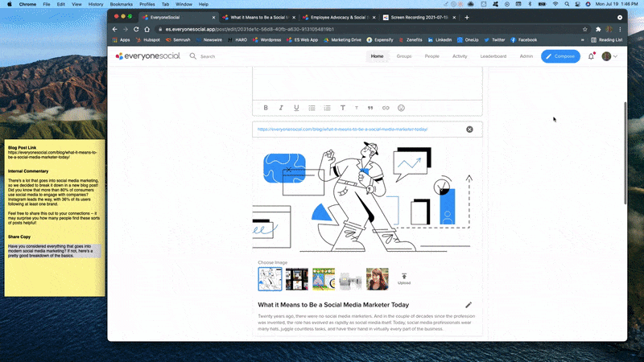Select the woman portrait image thumbnail
Viewport: 644px width, 362px height.
tap(377, 278)
